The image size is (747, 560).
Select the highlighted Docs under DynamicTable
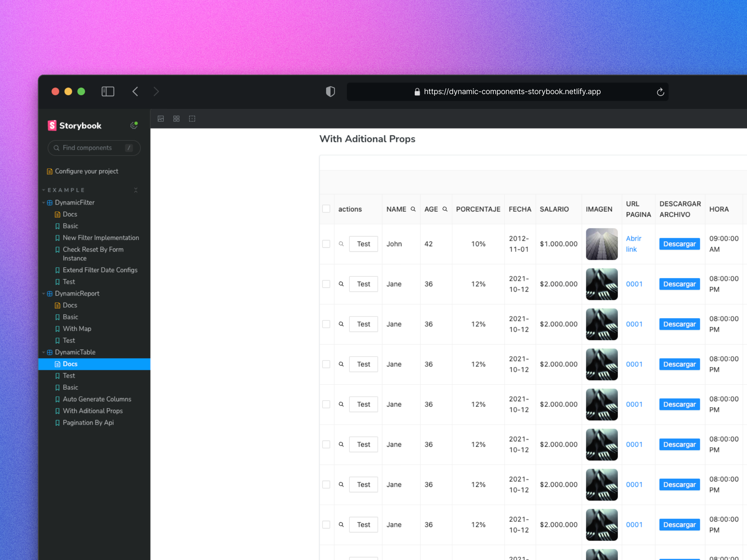[94, 364]
